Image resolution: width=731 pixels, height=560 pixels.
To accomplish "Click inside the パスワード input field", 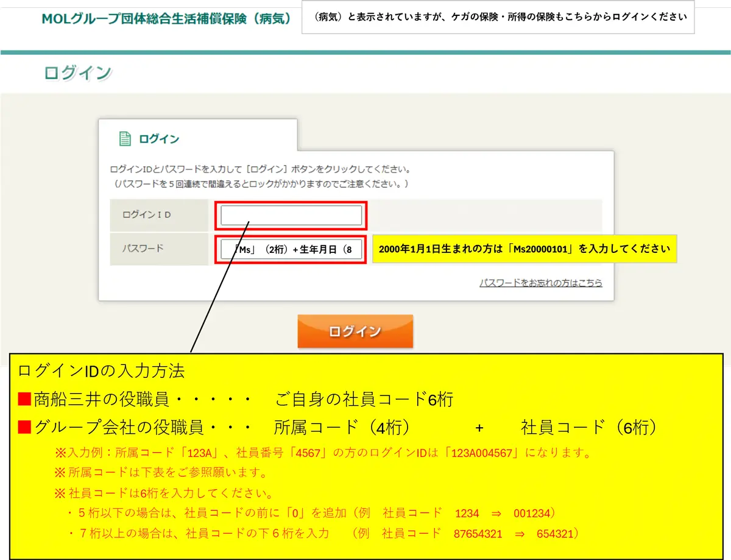I will click(291, 249).
